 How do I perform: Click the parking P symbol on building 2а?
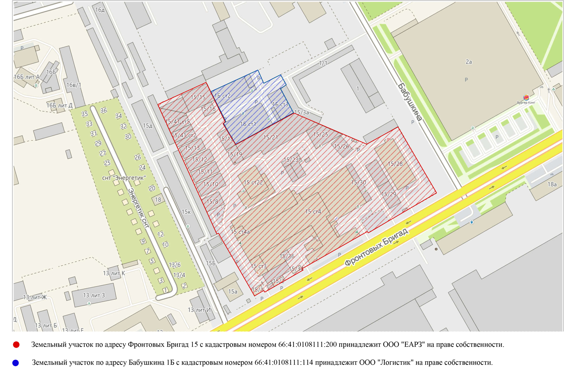[x=466, y=80]
